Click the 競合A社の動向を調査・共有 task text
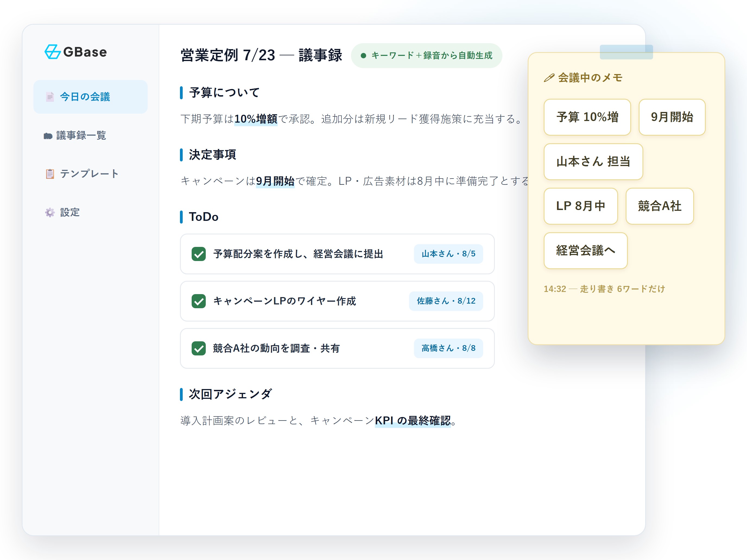 click(276, 348)
